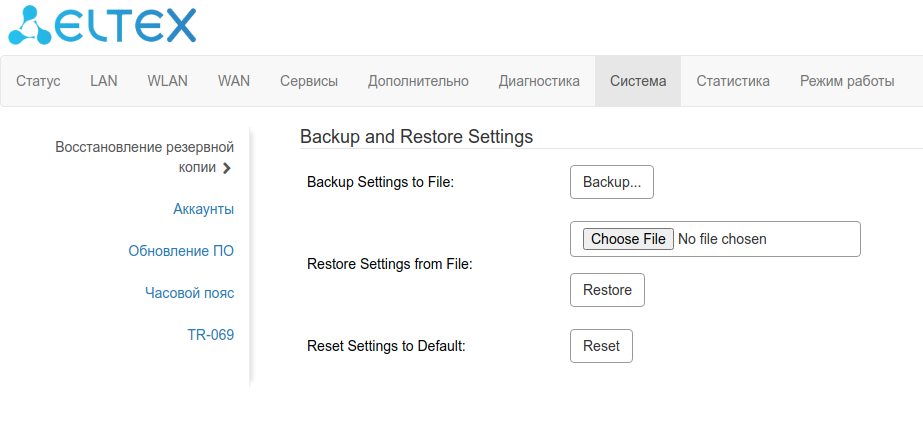The height and width of the screenshot is (427, 923).
Task: Open the TR-069 sidebar link
Action: click(x=210, y=335)
